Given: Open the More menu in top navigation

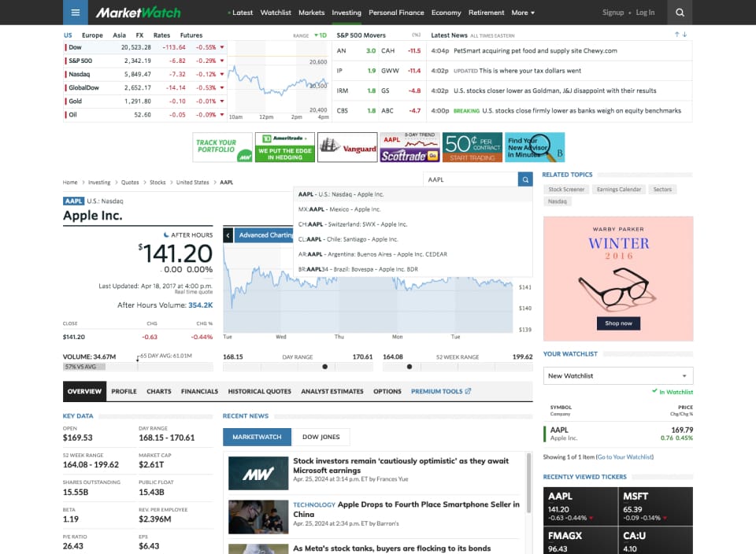Looking at the screenshot, I should pyautogui.click(x=523, y=13).
